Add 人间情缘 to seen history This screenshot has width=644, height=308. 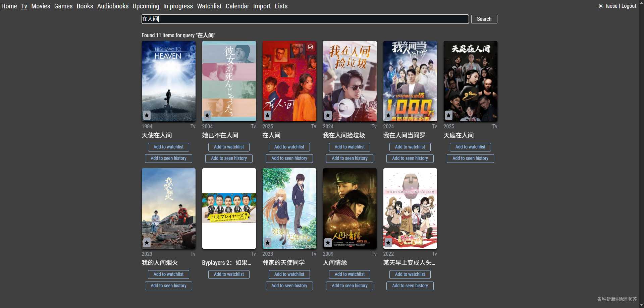(350, 286)
